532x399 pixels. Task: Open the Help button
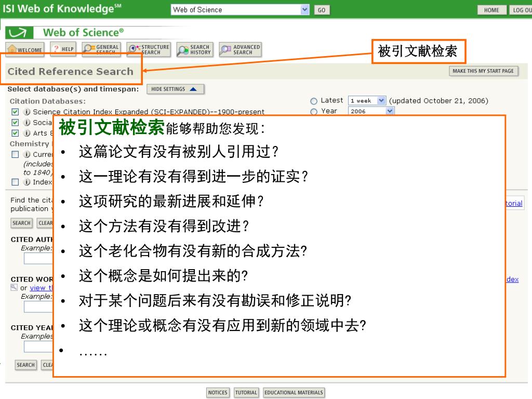click(63, 49)
